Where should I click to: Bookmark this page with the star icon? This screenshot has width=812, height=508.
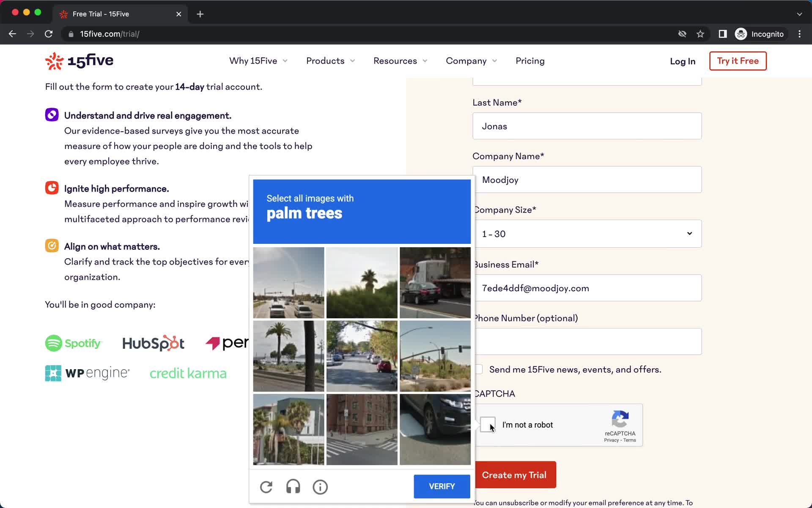click(x=700, y=34)
